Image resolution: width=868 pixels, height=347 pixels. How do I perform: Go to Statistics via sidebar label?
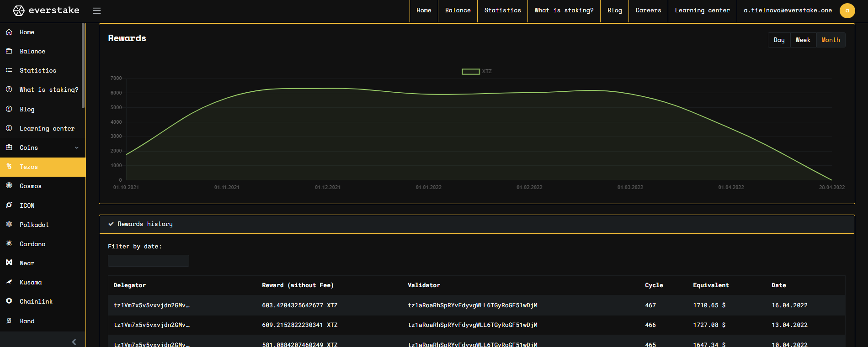click(x=38, y=71)
